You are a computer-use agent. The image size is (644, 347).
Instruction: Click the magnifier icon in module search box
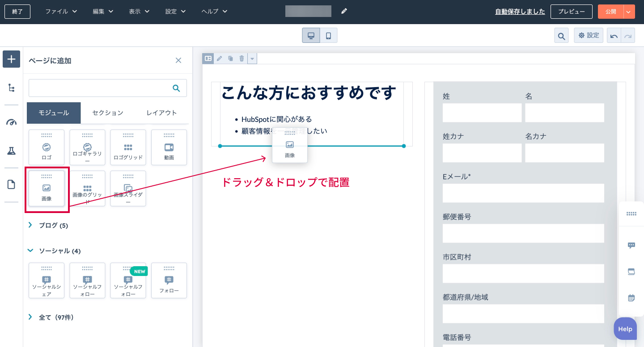click(x=176, y=88)
